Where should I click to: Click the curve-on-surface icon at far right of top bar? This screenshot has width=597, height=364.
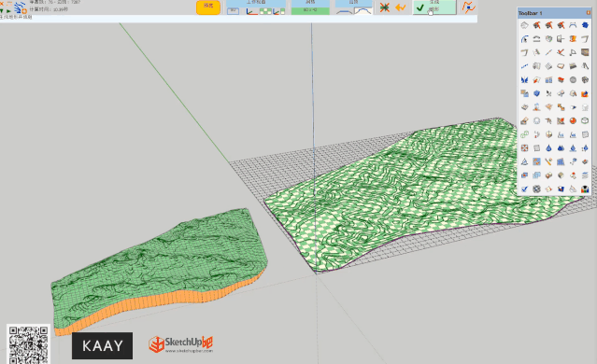coord(469,7)
